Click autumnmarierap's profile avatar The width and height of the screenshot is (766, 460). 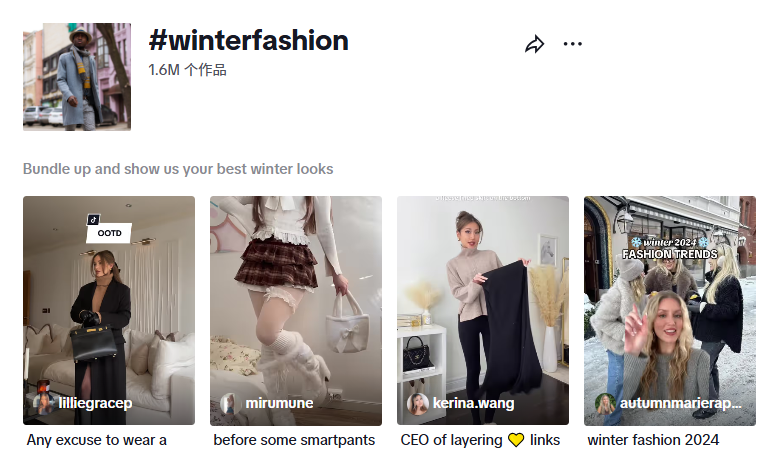pos(604,403)
